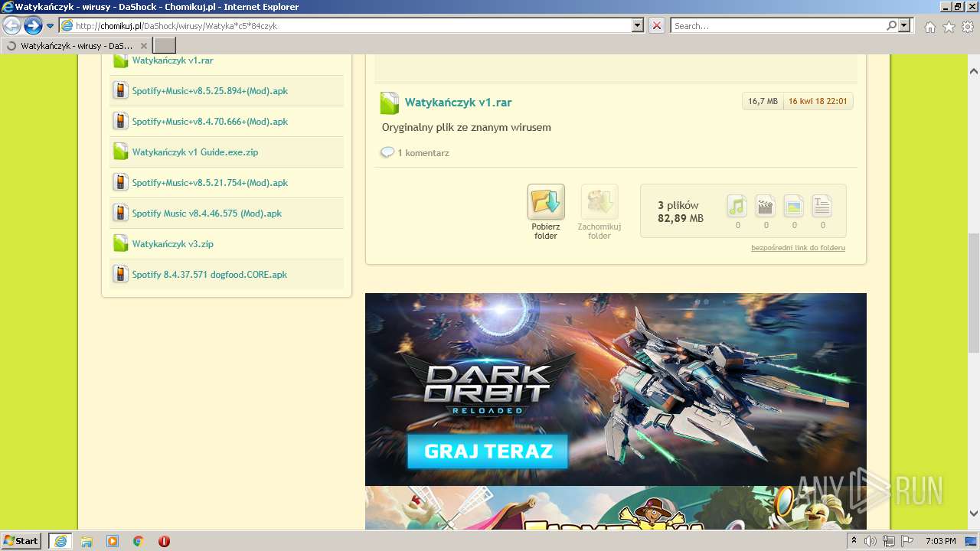This screenshot has height=551, width=980.
Task: Launch Chrome from the taskbar
Action: pyautogui.click(x=139, y=541)
